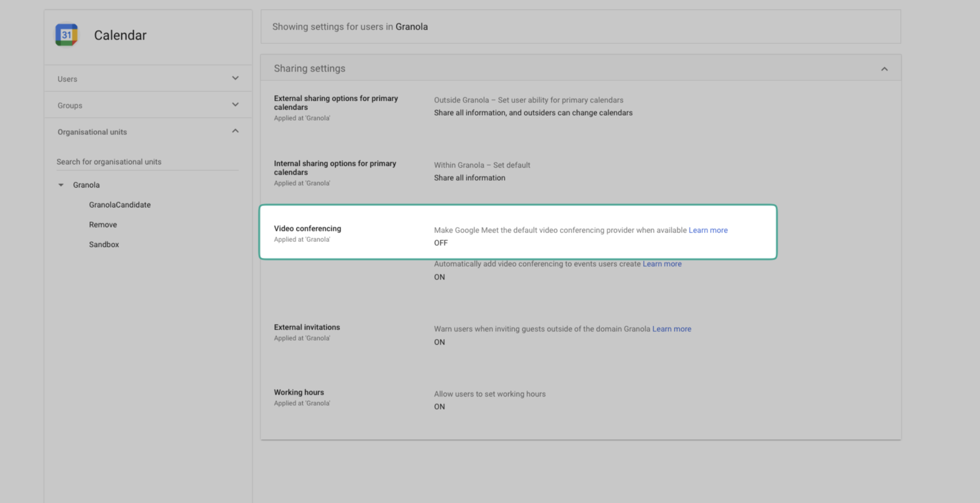The width and height of the screenshot is (980, 503).
Task: Select the Sandbox organisational unit
Action: click(x=104, y=245)
